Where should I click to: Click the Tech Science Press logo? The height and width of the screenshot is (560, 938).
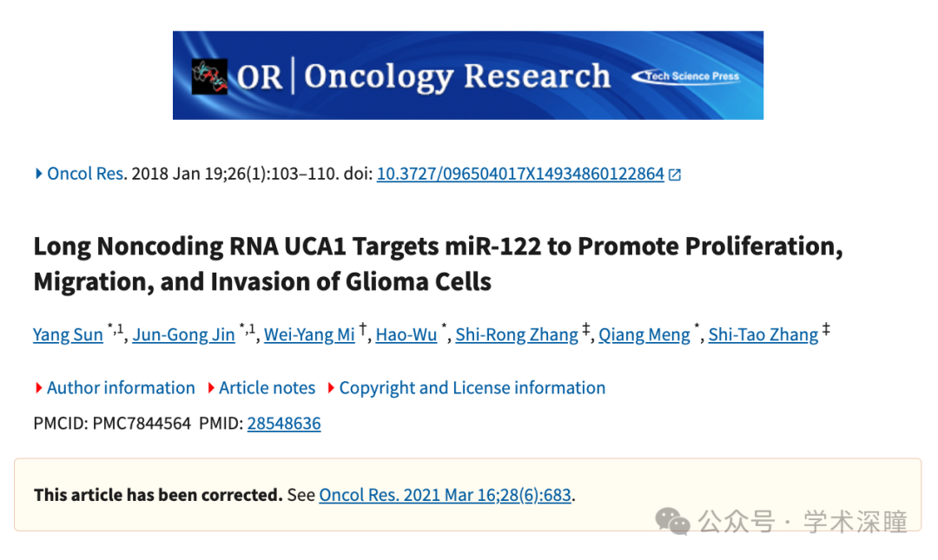685,76
